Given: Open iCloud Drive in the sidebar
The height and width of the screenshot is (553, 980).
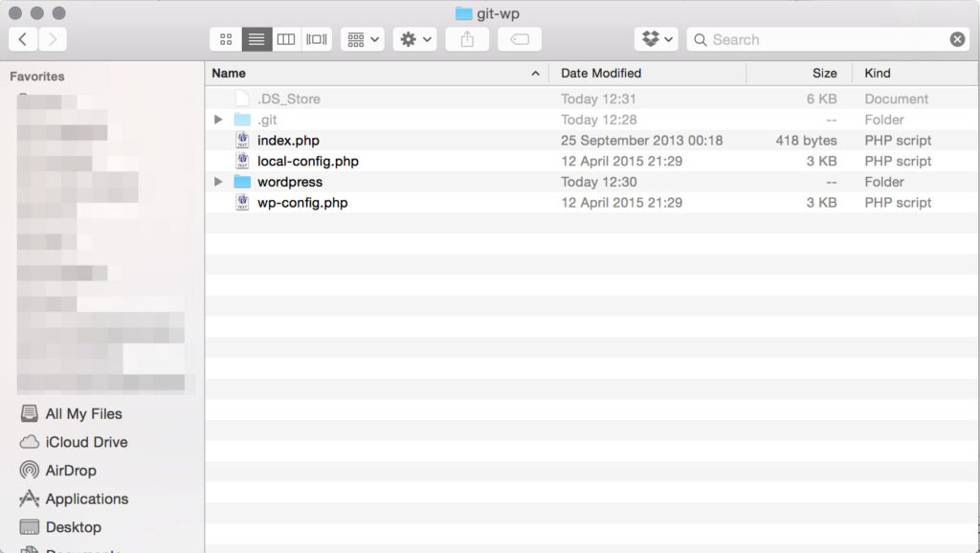Looking at the screenshot, I should tap(86, 442).
